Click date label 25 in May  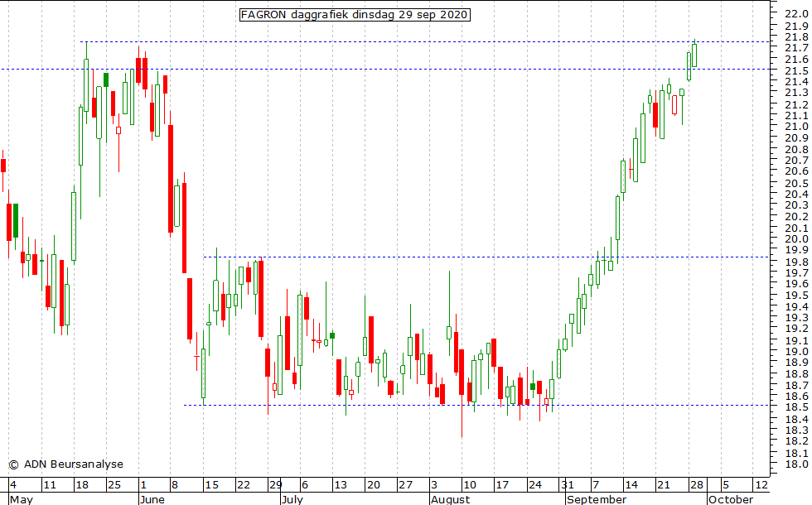click(114, 485)
